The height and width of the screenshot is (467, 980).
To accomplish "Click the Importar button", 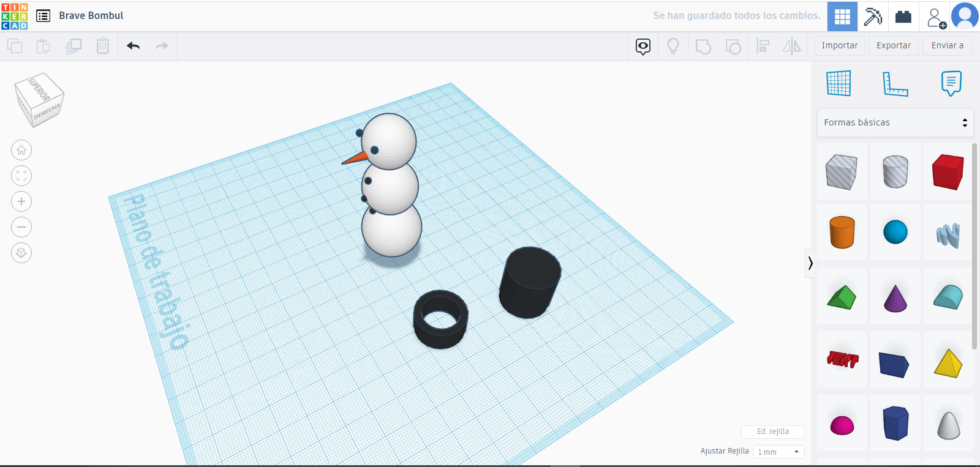I will click(840, 46).
